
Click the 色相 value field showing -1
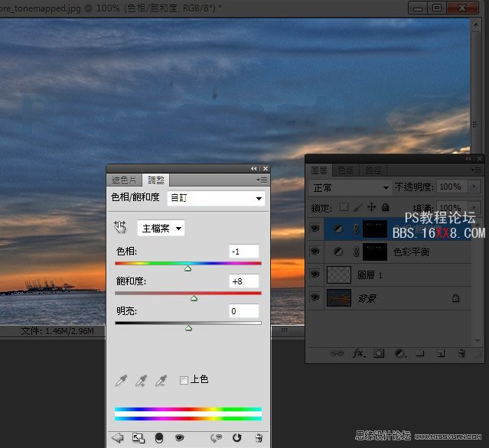coord(244,252)
